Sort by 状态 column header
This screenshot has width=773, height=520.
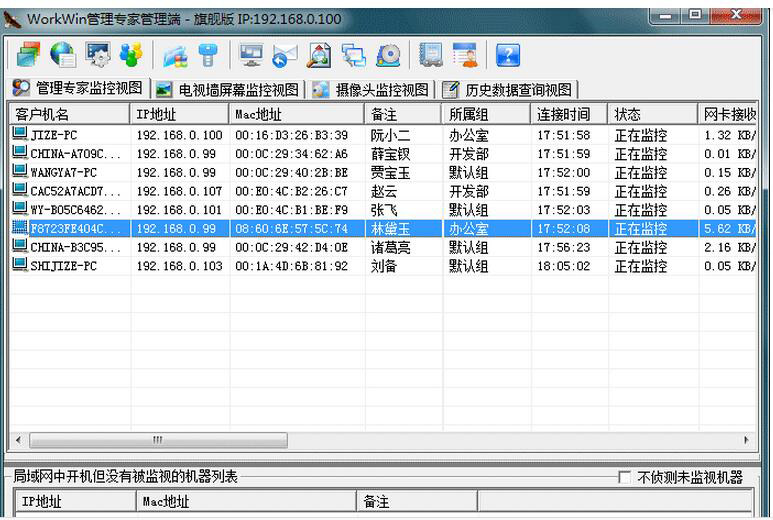tap(653, 114)
